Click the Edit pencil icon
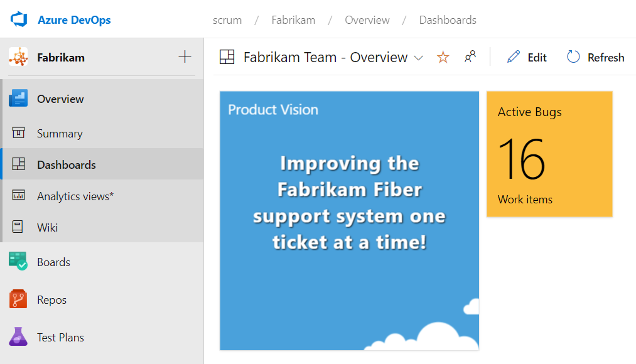The width and height of the screenshot is (636, 364). point(514,56)
